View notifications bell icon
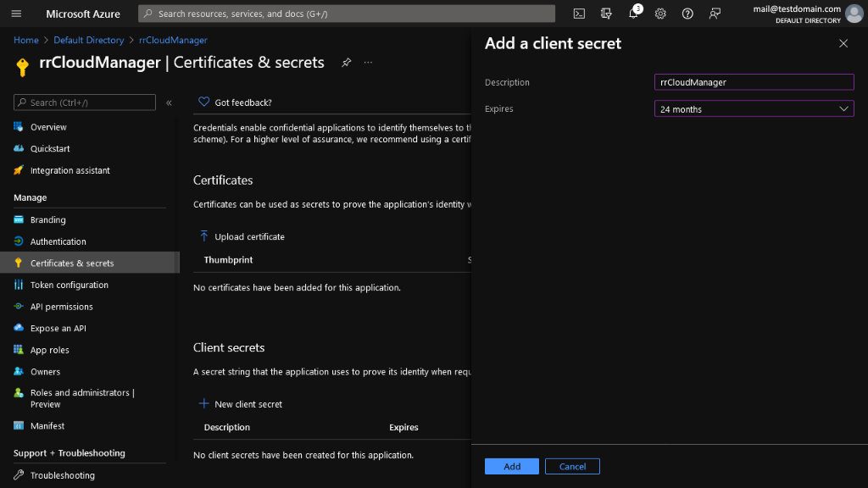Viewport: 868px width, 488px height. pos(633,14)
